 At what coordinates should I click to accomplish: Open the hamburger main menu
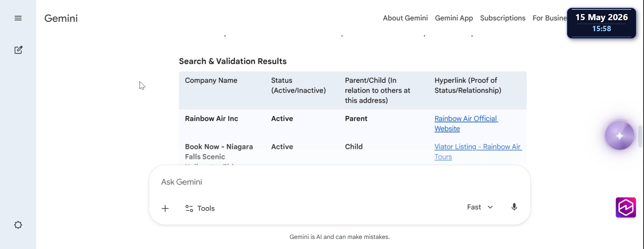coord(18,18)
